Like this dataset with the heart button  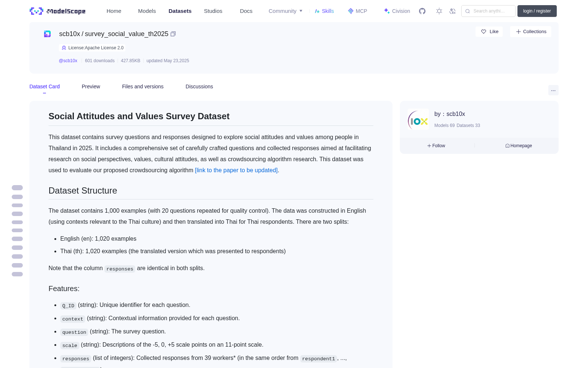pos(489,32)
